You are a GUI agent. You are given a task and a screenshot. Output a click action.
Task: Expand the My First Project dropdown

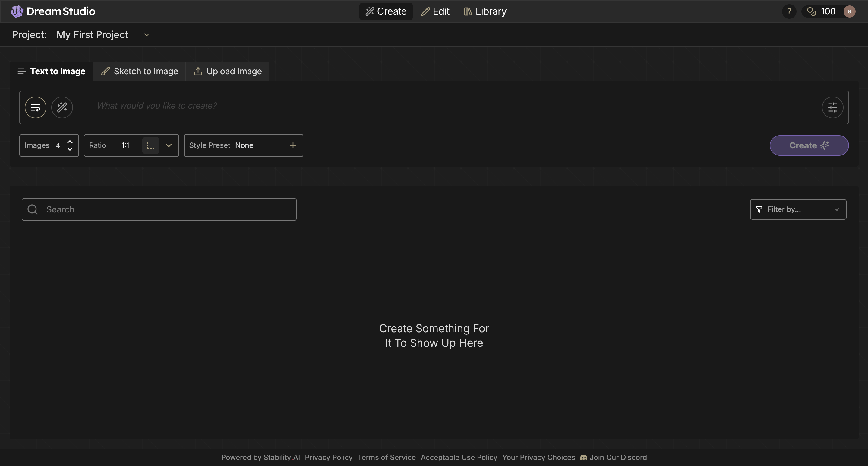(x=147, y=35)
